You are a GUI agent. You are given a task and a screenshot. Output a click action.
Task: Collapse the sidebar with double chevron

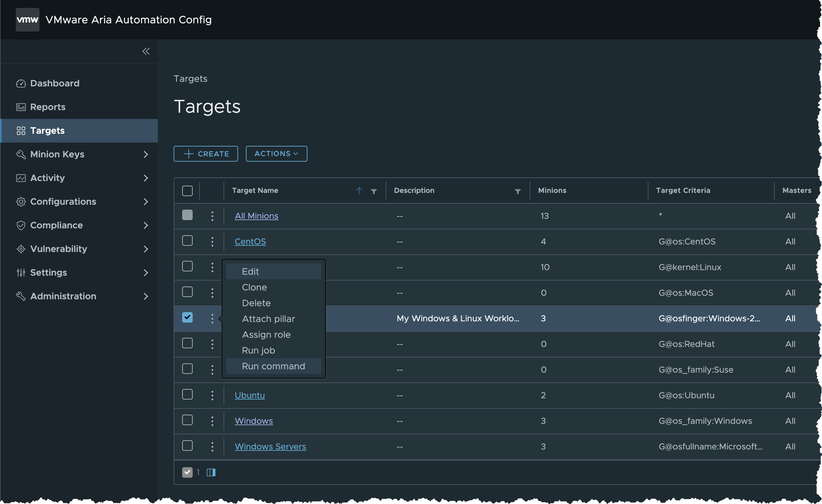[146, 51]
